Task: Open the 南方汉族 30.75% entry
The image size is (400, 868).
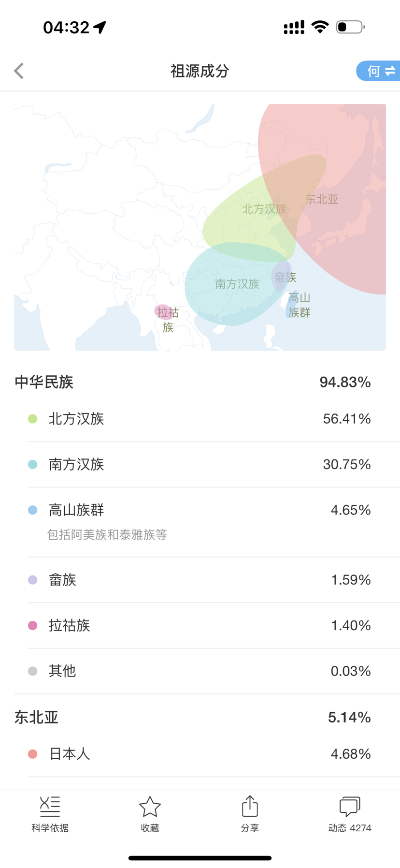Action: (200, 464)
